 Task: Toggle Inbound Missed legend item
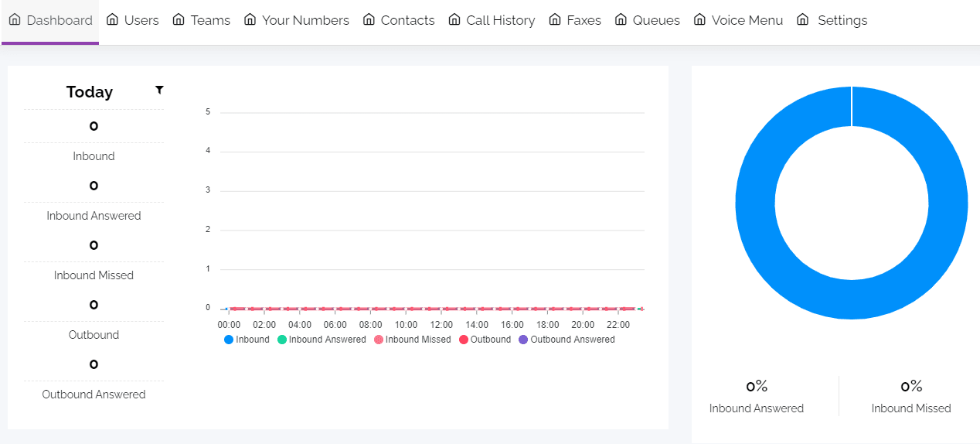[412, 340]
